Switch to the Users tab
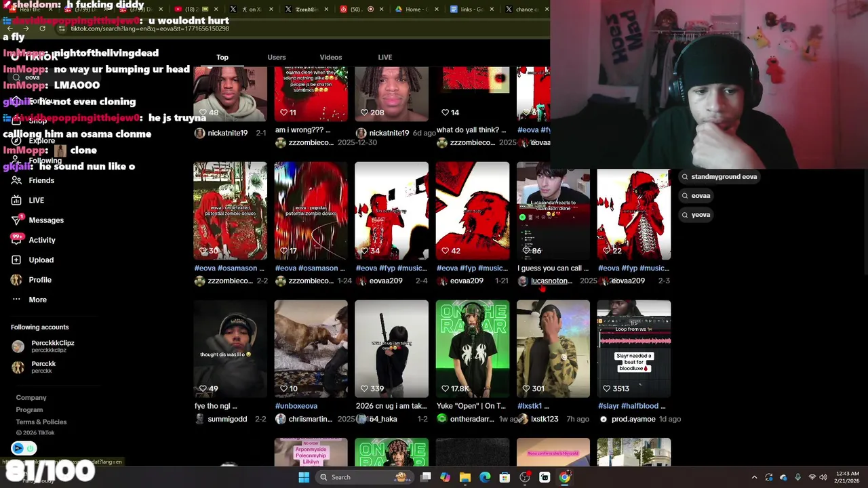Viewport: 868px width, 488px height. (x=277, y=57)
